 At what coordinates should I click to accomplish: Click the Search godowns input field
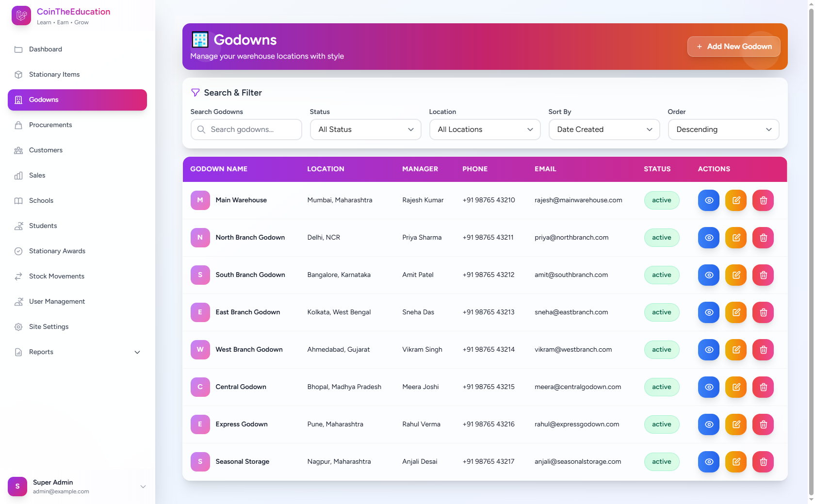[x=252, y=130]
